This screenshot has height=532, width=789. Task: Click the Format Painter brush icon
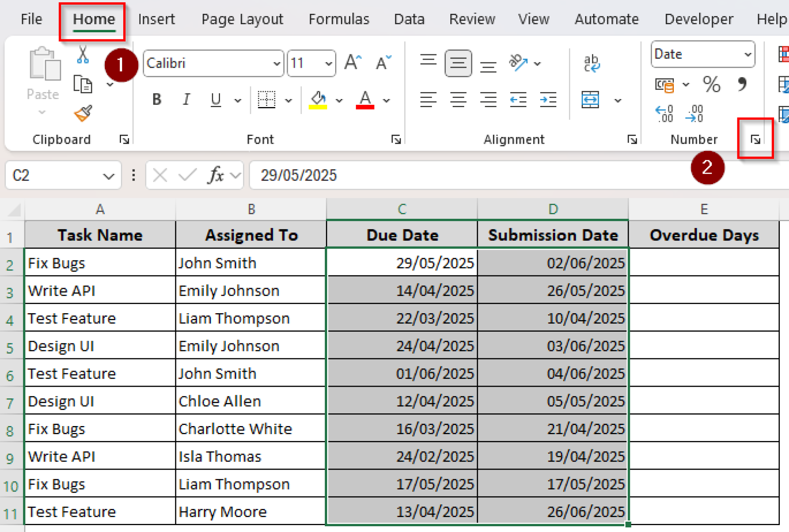pyautogui.click(x=83, y=113)
